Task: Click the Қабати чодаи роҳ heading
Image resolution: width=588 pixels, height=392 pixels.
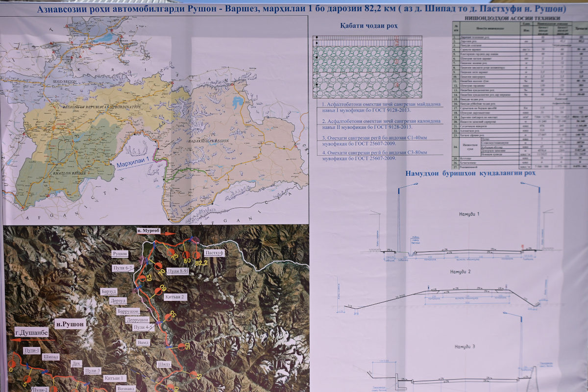Action: (368, 25)
